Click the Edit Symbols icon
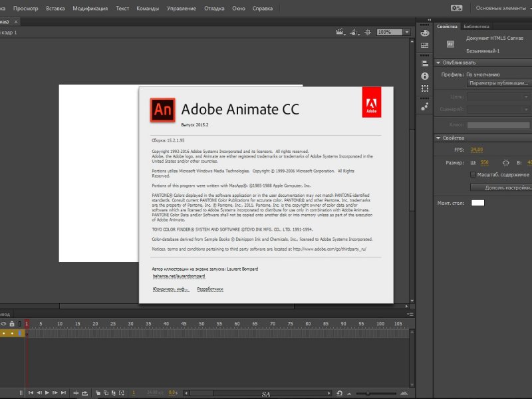 (x=354, y=32)
